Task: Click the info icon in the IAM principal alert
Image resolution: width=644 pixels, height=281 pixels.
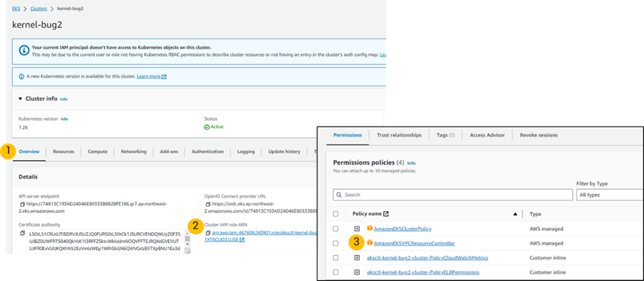Action: 24,50
